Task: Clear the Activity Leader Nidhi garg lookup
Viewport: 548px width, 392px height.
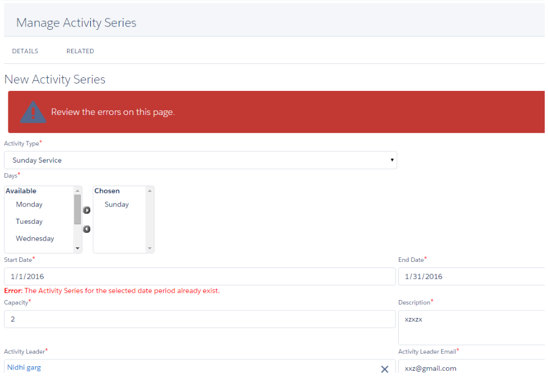Action: coord(385,369)
